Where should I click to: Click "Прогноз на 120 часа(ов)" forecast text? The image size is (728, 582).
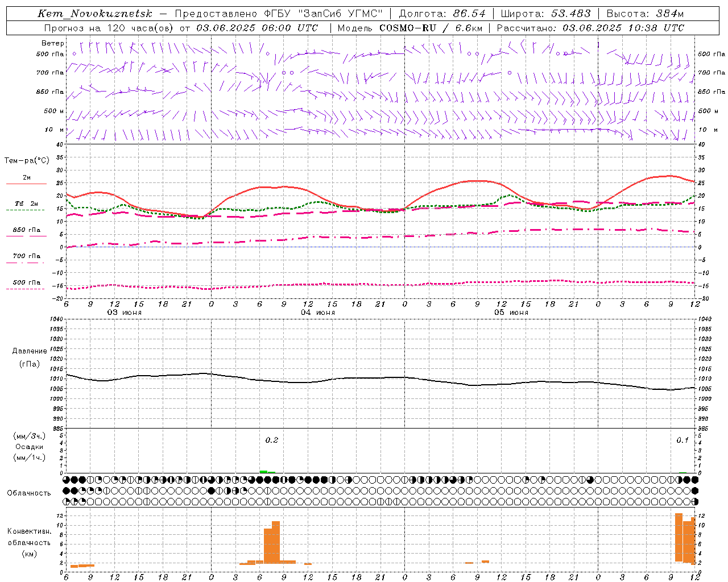[109, 28]
